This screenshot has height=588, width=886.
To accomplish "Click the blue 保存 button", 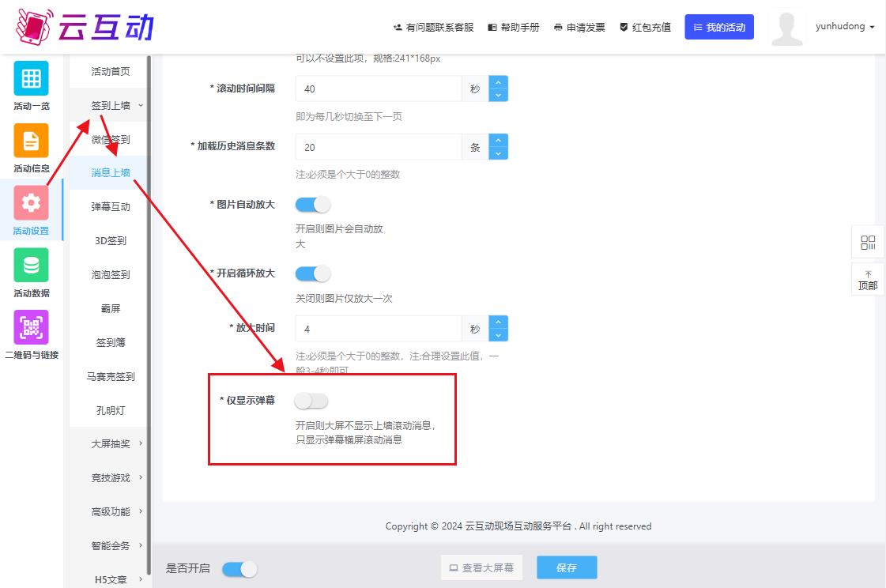I will pyautogui.click(x=567, y=567).
